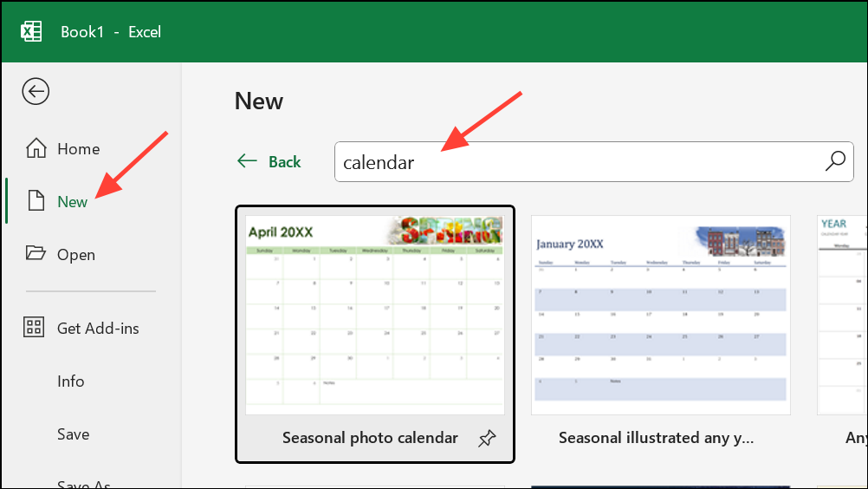Screen dimensions: 868x489
Task: Click the circular back arrow icon
Action: 36,91
